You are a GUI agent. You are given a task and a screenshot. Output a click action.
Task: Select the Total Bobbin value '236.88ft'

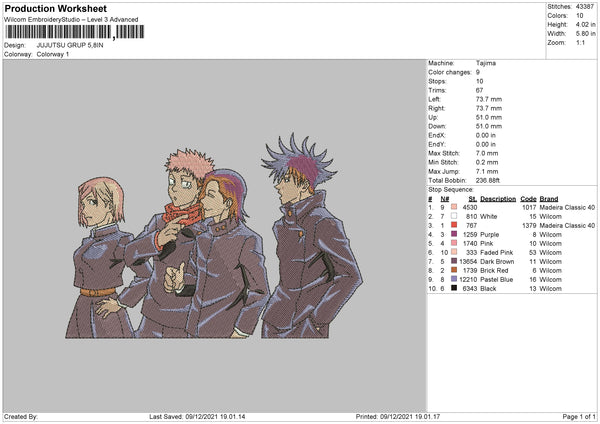488,180
